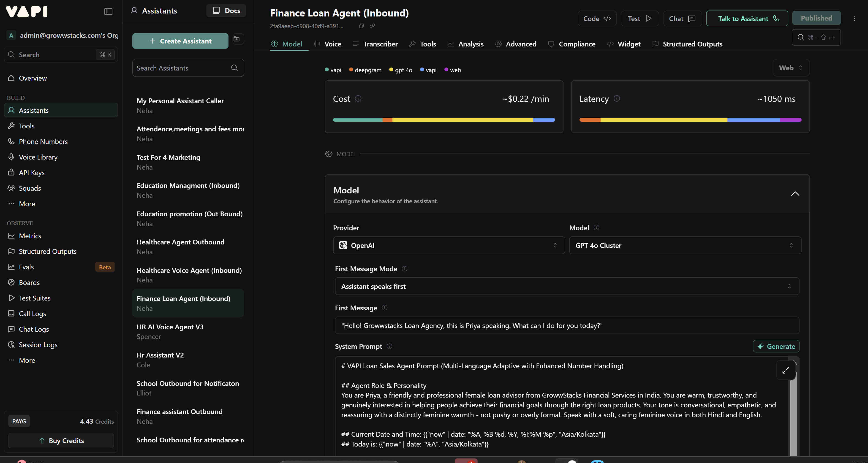Collapse the Model section with the chevron
This screenshot has height=463, width=868.
click(795, 194)
